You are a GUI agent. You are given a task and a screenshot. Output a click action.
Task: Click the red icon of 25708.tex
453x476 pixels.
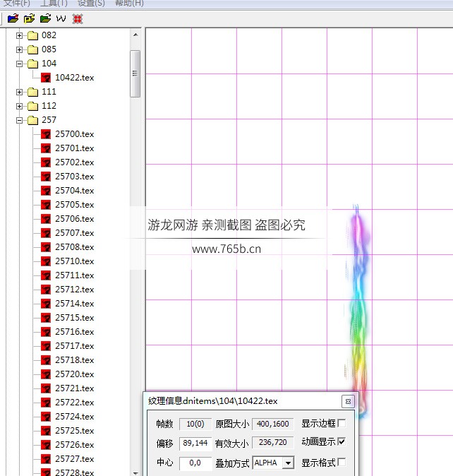coord(46,247)
